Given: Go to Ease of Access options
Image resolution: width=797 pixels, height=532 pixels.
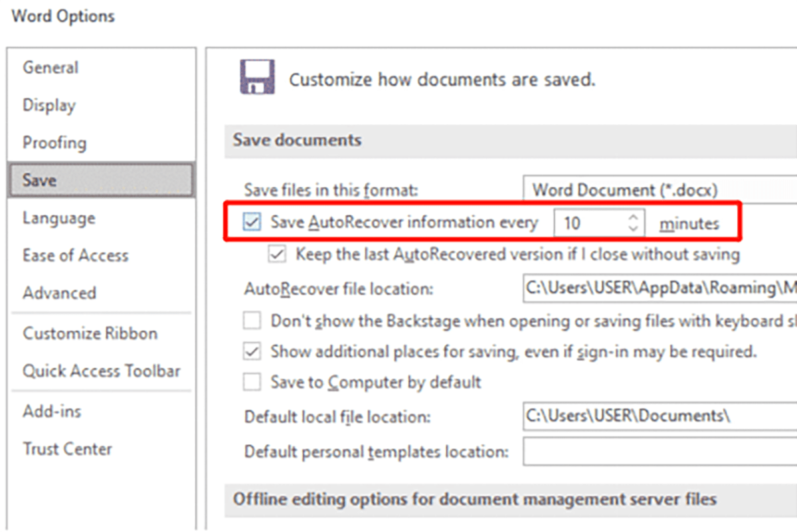Looking at the screenshot, I should [x=75, y=256].
